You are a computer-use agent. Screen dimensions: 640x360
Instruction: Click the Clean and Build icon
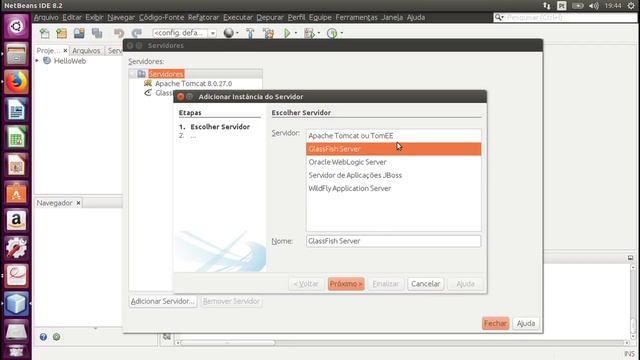268,33
